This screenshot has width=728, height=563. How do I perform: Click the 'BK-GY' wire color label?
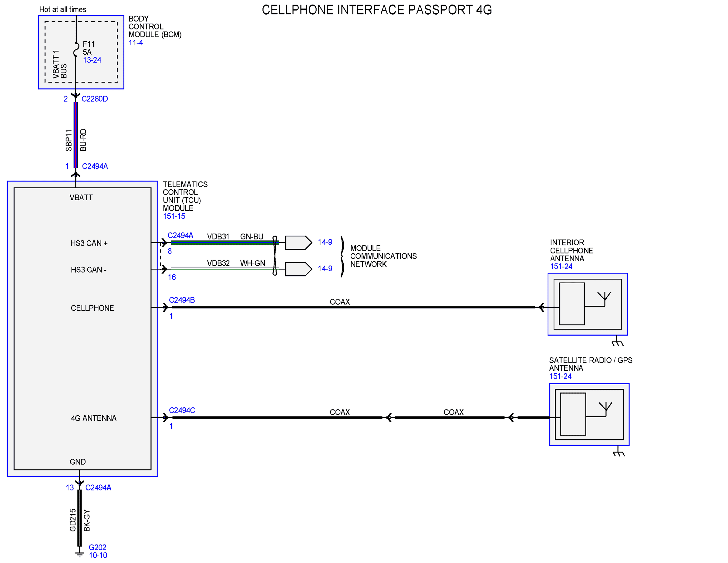(87, 520)
